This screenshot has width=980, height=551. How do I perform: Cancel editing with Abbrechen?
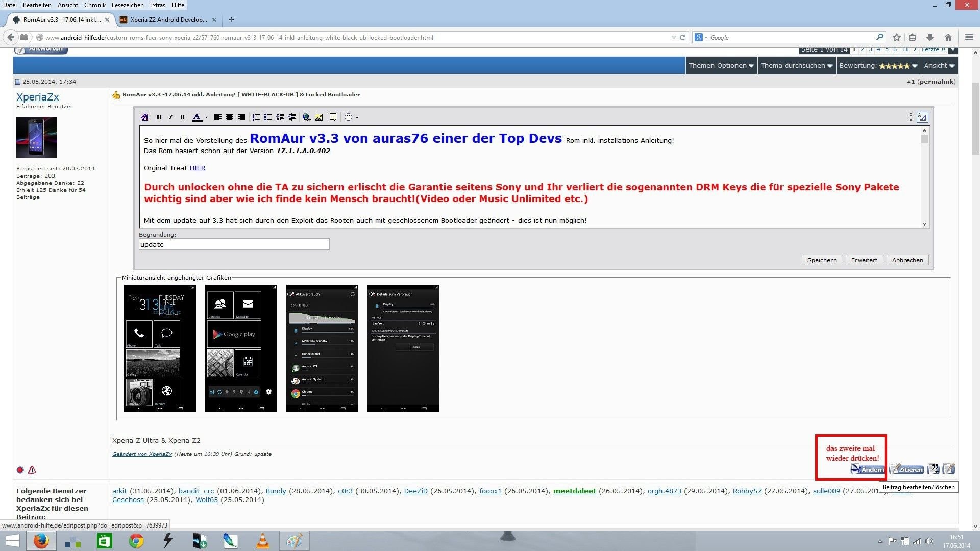tap(908, 260)
